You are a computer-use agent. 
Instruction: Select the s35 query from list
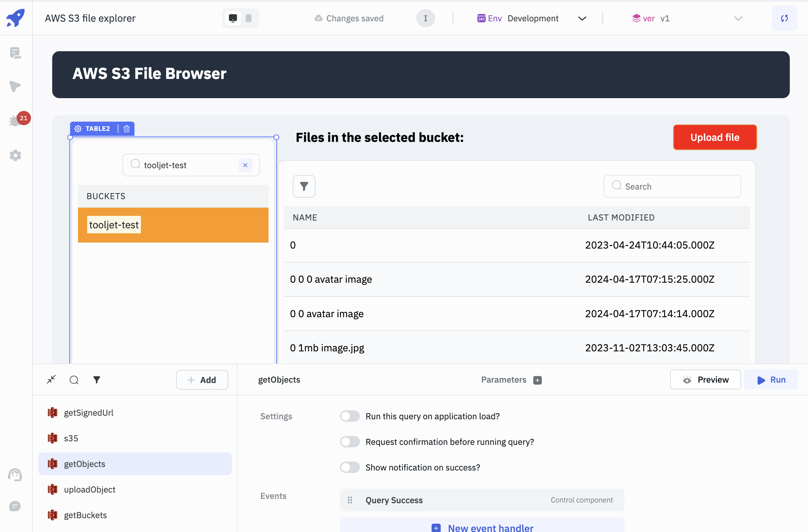point(71,438)
